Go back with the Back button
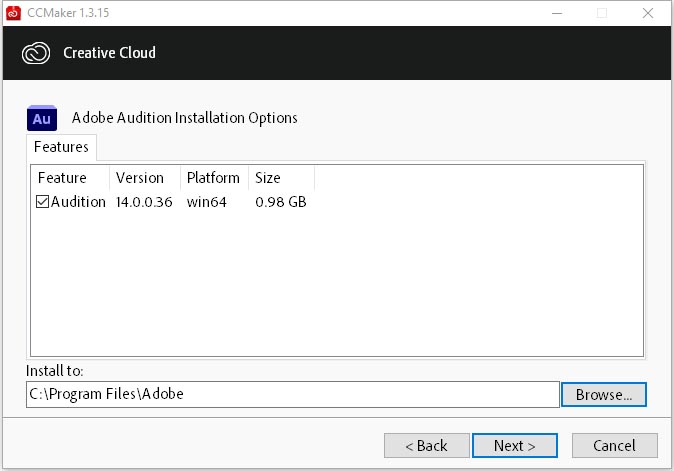Viewport: 674px width, 471px height. tap(425, 445)
